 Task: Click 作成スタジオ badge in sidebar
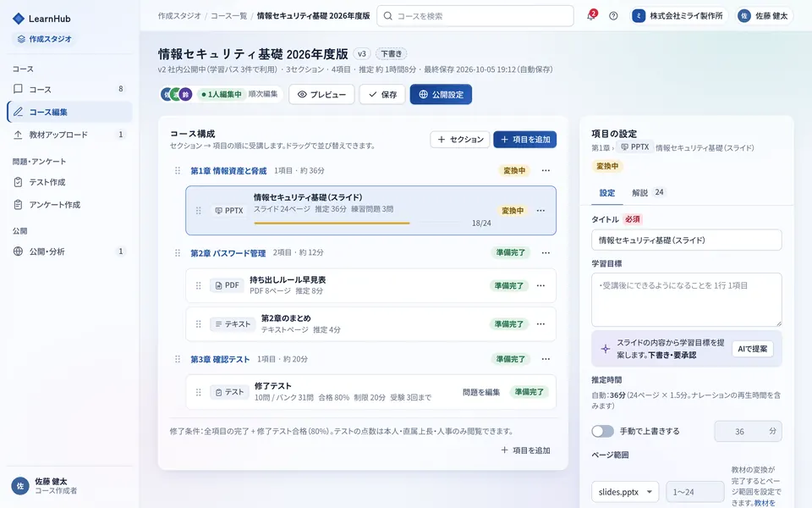tap(44, 39)
